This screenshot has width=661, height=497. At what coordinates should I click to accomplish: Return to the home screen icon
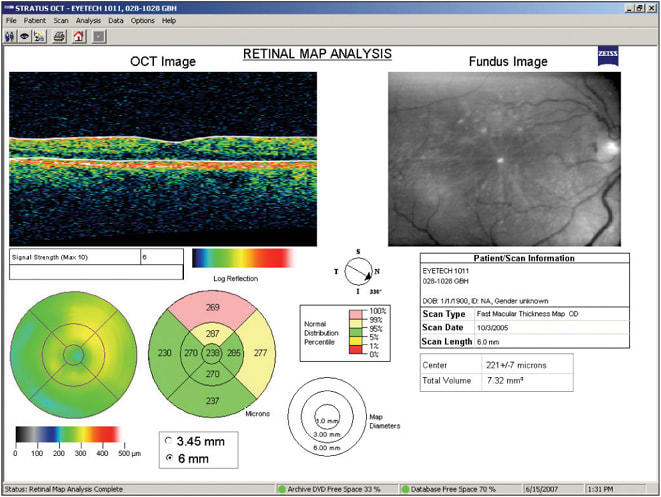point(79,37)
